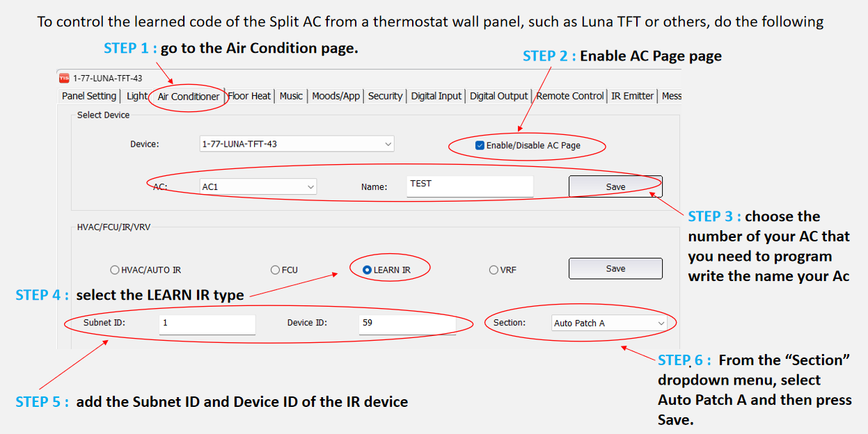
Task: Click the Subnet ID input field
Action: point(207,324)
